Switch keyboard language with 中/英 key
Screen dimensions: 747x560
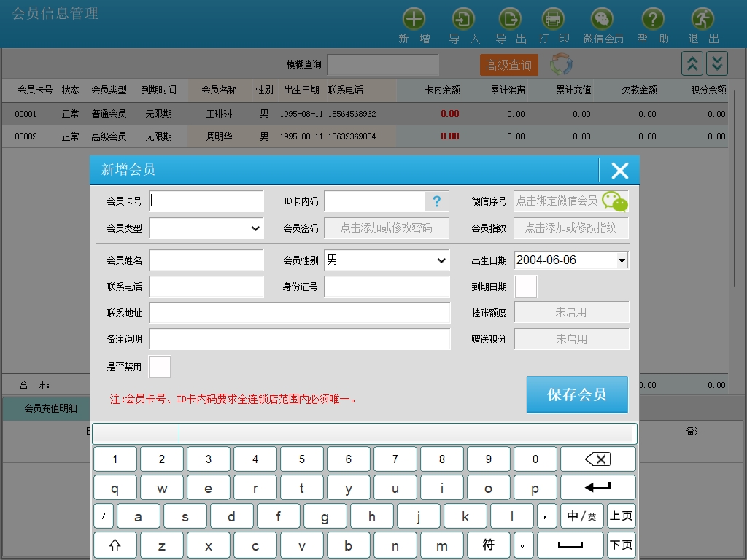pyautogui.click(x=581, y=516)
